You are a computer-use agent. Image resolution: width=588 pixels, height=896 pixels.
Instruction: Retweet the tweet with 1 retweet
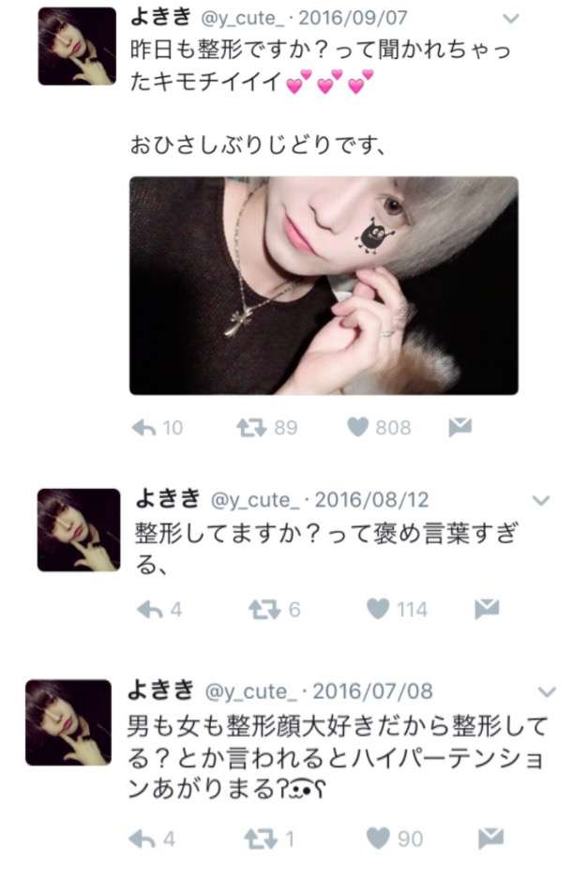261,838
